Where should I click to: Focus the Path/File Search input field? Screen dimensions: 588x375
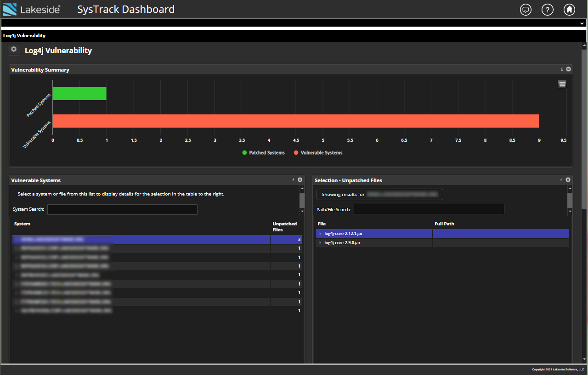429,209
